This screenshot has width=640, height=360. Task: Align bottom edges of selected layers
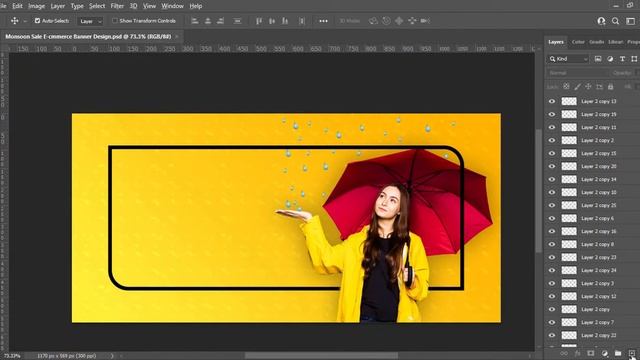(x=285, y=21)
